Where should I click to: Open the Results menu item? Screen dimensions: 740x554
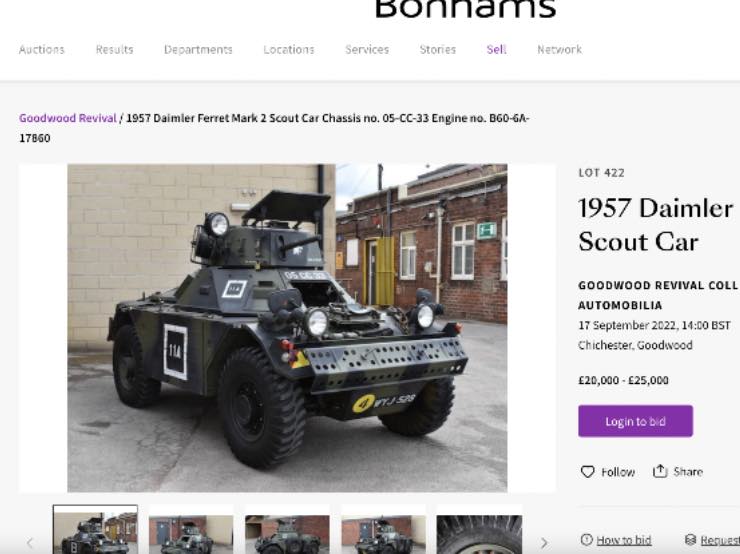tap(114, 50)
